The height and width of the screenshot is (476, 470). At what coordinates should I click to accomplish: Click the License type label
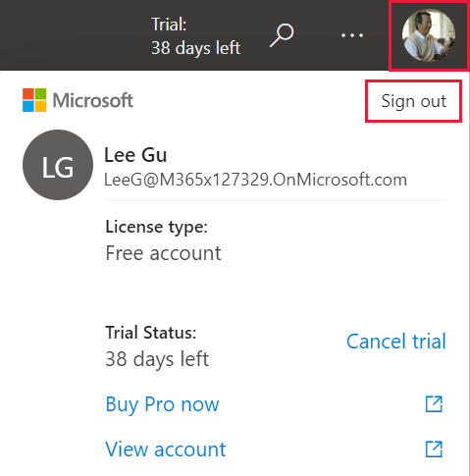point(156,227)
